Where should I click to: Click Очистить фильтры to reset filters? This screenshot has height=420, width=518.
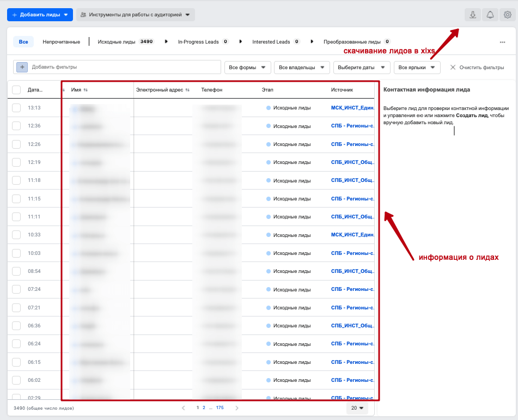point(477,68)
